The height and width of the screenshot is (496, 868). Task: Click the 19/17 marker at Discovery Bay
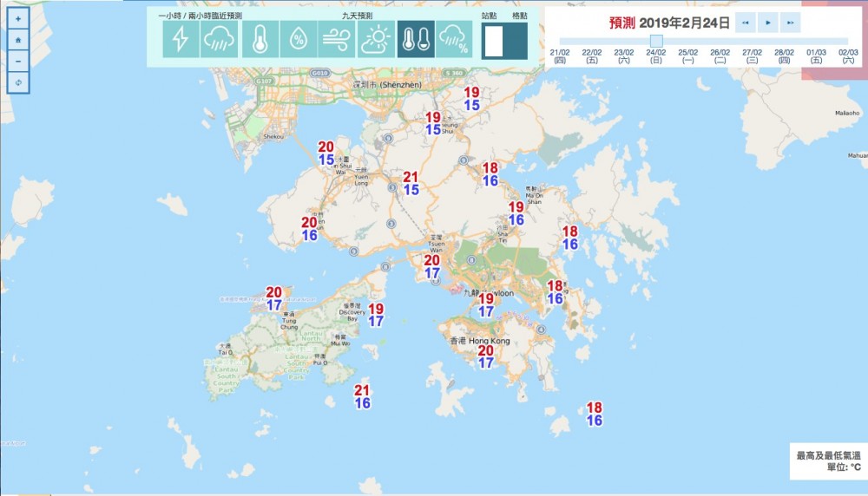[376, 315]
